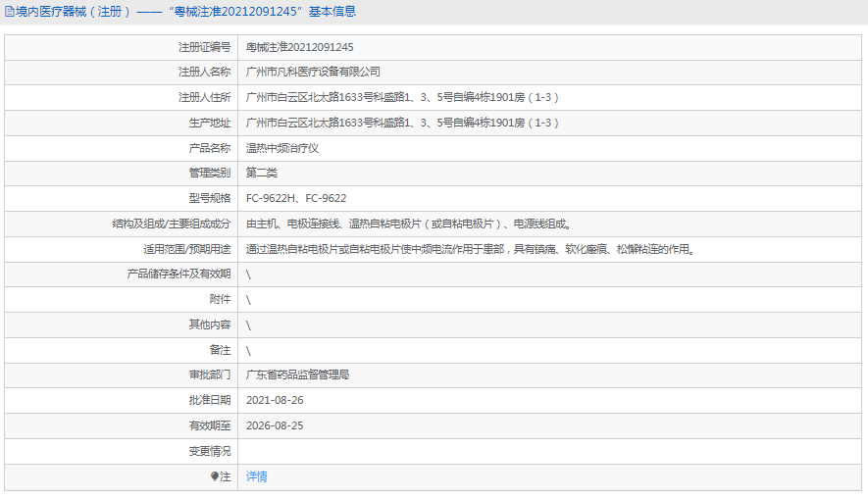Click approval date 2021-08-26
Screen dimensions: 868x499
point(275,400)
